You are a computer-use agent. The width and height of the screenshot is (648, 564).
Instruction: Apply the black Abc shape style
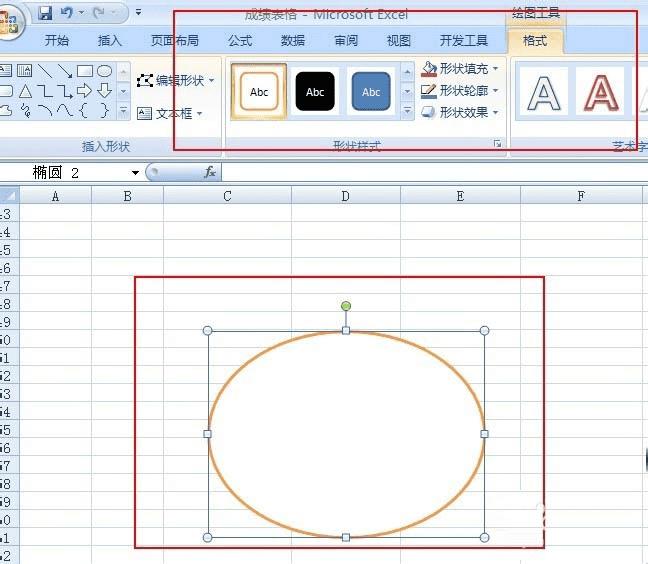tap(315, 92)
